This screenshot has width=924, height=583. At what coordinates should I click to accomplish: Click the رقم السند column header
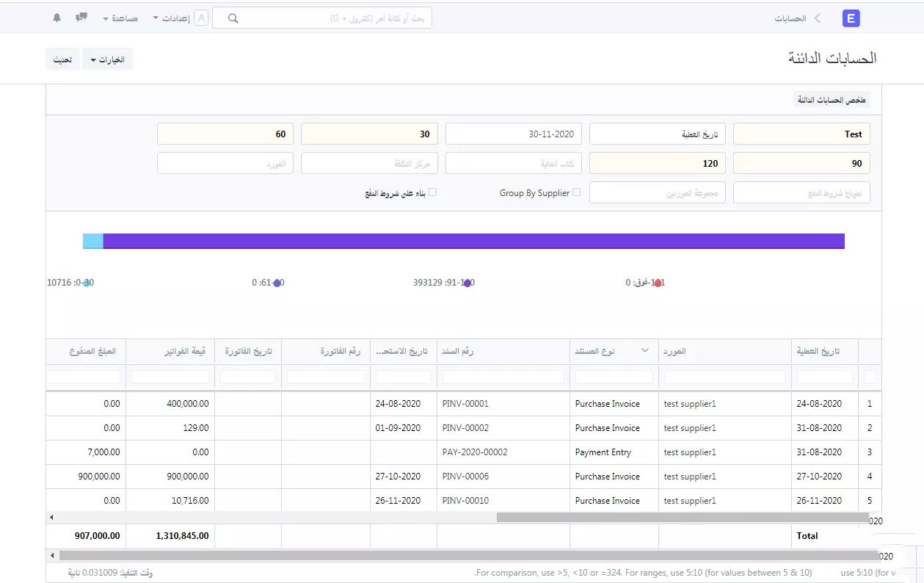[503, 351]
